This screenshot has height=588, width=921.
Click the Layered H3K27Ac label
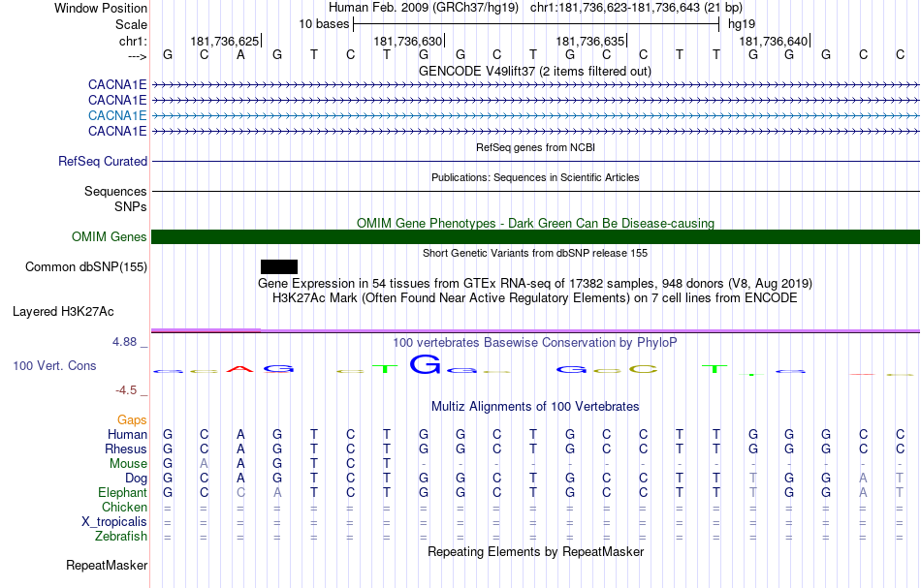[63, 312]
